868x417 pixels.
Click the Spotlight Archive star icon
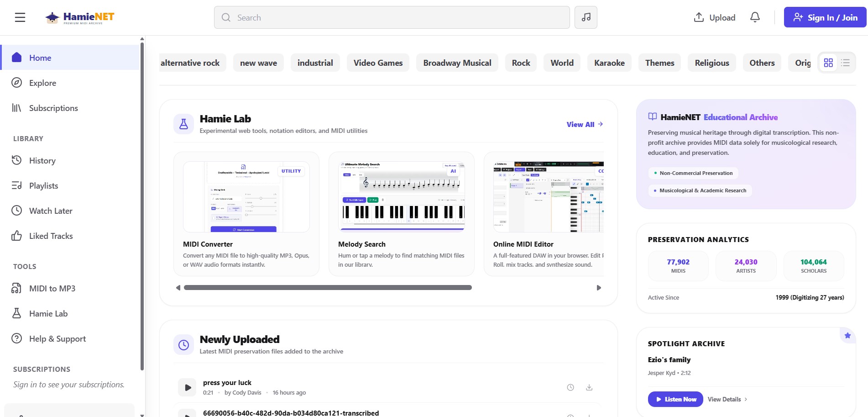pos(847,336)
